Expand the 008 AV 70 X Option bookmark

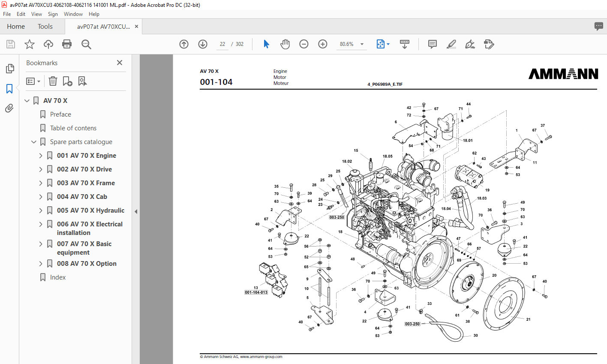(41, 264)
